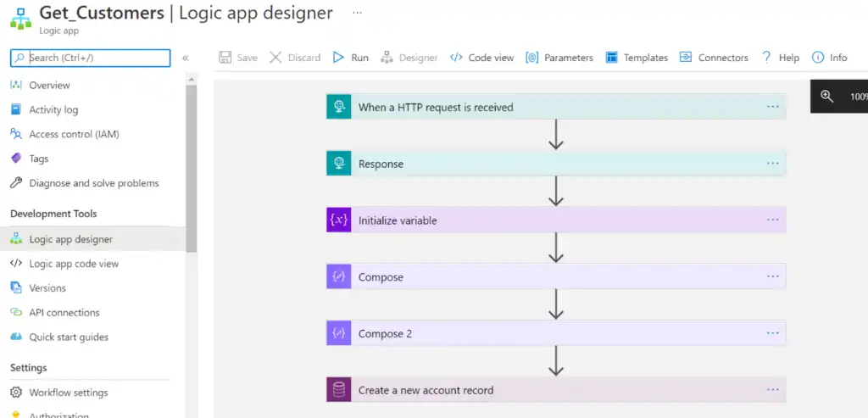Image resolution: width=868 pixels, height=418 pixels.
Task: Click the API connections link icon
Action: point(16,312)
